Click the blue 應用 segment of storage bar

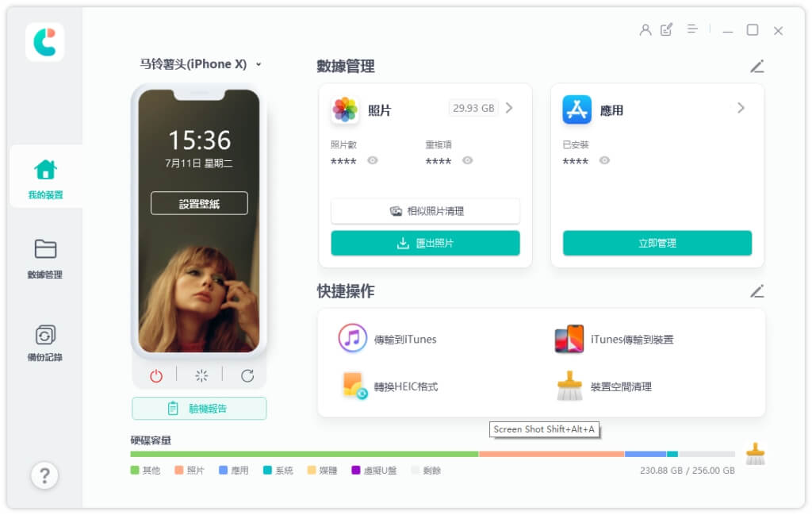(x=645, y=454)
